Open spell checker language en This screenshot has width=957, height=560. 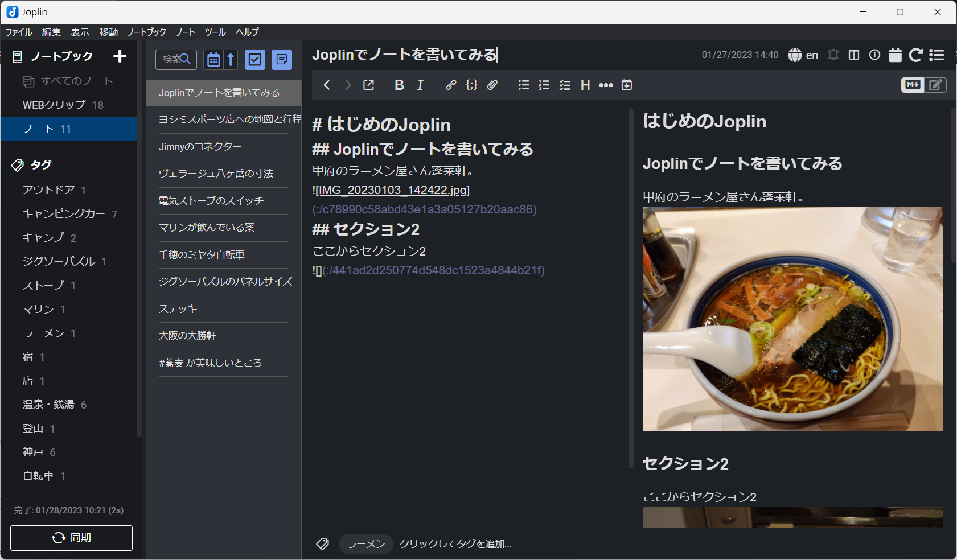click(803, 55)
